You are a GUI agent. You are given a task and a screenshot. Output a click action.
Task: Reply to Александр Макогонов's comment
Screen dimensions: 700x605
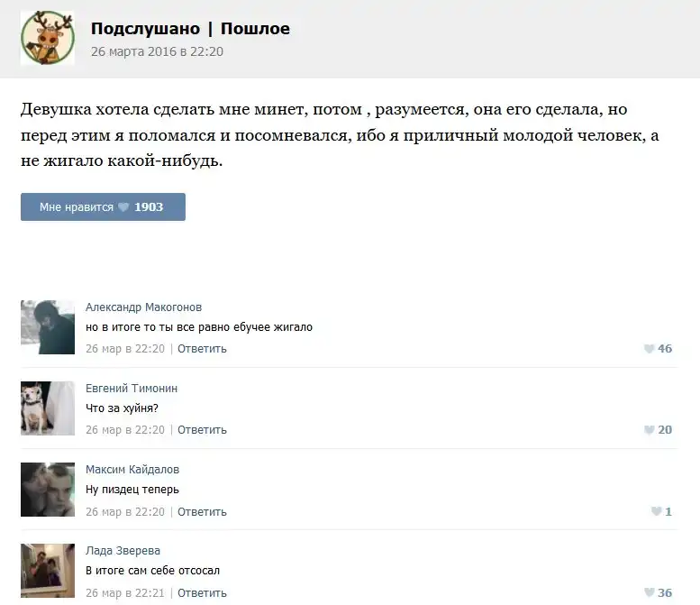202,349
